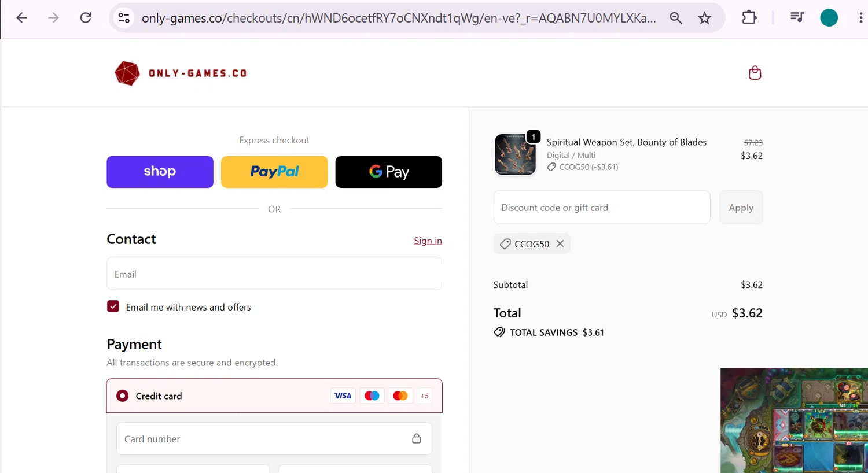868x473 pixels.
Task: Click the item quantity badge showing 1
Action: (x=533, y=136)
